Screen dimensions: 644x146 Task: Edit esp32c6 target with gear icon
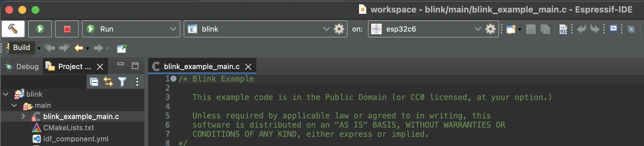click(x=490, y=29)
